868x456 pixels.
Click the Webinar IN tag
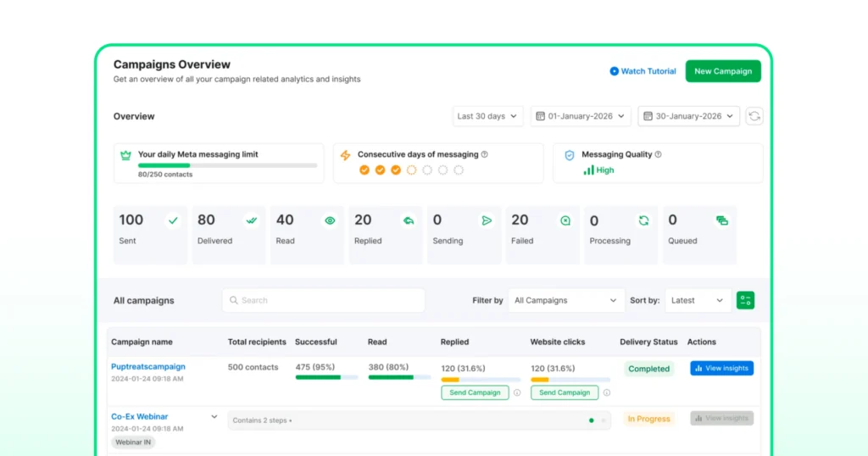(x=133, y=442)
